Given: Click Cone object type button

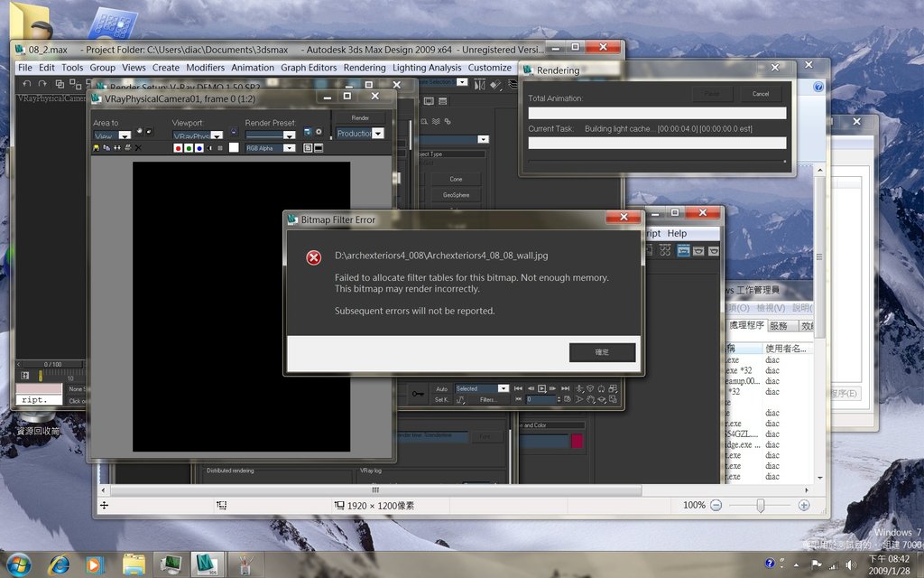Looking at the screenshot, I should pyautogui.click(x=456, y=180).
